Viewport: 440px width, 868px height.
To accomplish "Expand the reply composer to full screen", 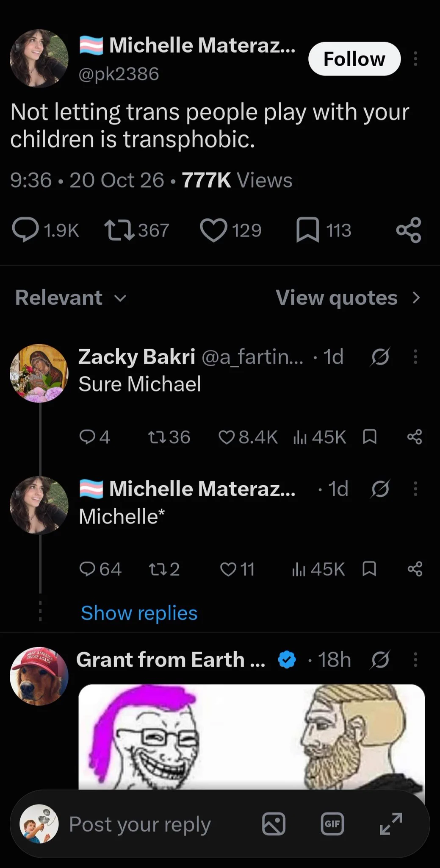I will 391,824.
